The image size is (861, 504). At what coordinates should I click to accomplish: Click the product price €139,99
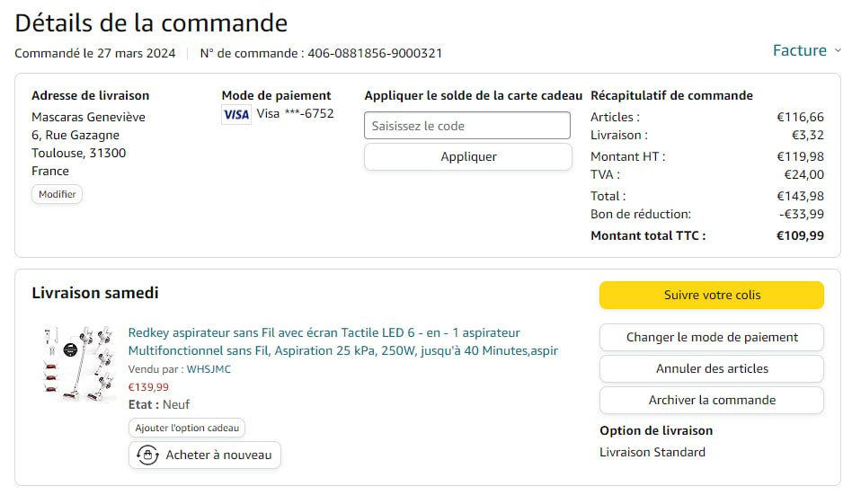click(148, 387)
